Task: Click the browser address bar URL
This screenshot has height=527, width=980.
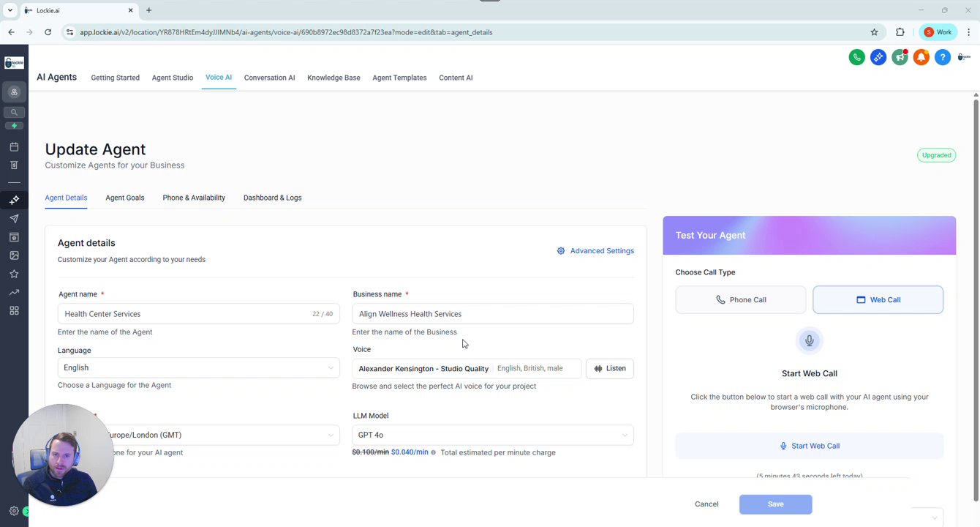Action: 286,32
